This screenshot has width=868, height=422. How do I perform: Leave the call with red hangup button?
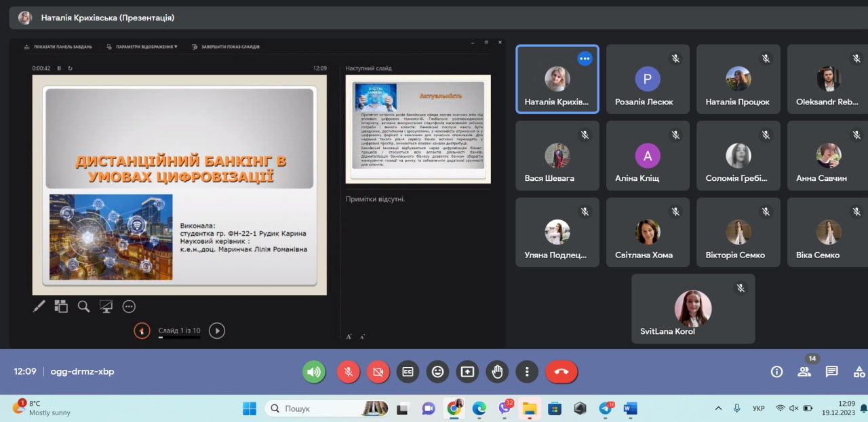pos(561,372)
